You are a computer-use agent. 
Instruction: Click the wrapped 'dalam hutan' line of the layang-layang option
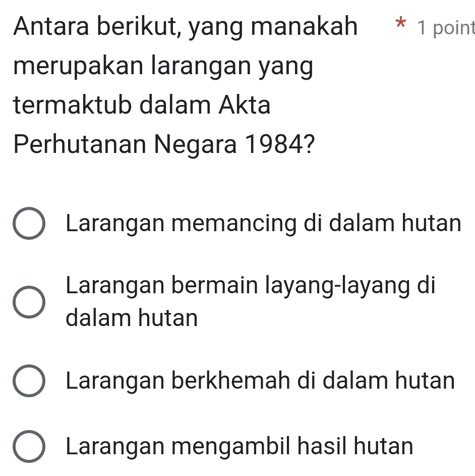(x=132, y=318)
